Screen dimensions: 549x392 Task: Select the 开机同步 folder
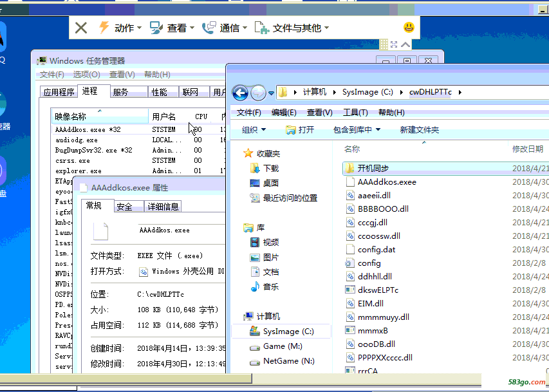tap(445, 168)
